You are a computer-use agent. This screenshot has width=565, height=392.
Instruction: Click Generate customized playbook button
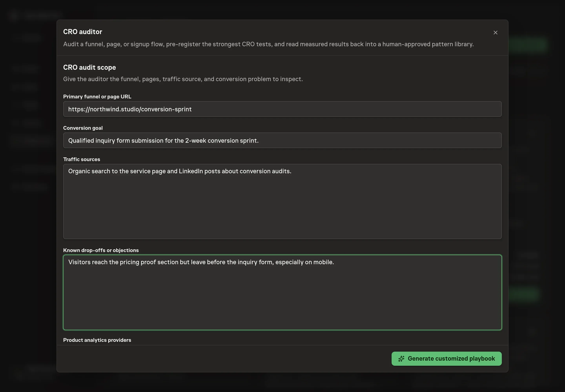pyautogui.click(x=446, y=358)
